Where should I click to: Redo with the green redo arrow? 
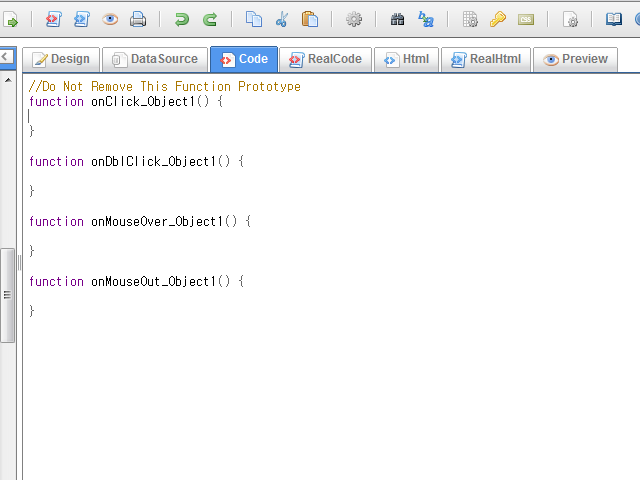(210, 19)
